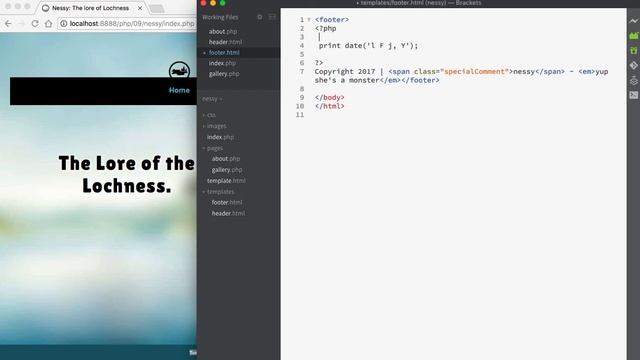The height and width of the screenshot is (360, 640).
Task: Open a new browser tab
Action: (156, 8)
